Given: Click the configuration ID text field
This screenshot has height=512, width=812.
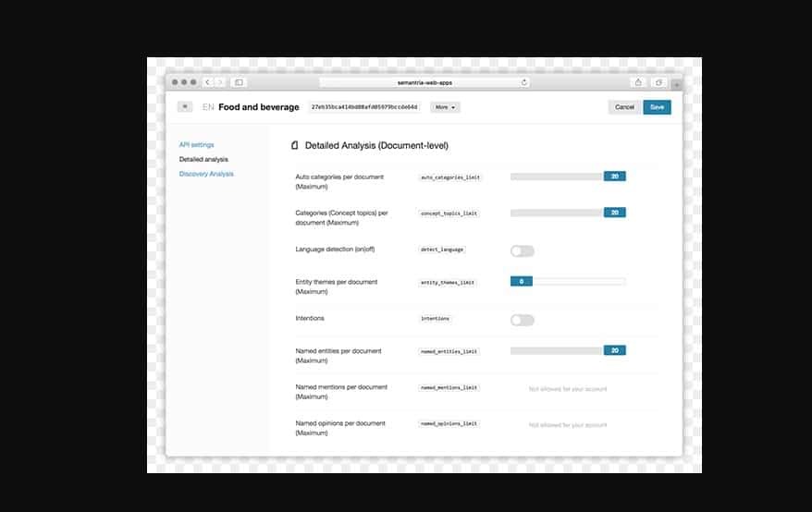Looking at the screenshot, I should pyautogui.click(x=363, y=107).
